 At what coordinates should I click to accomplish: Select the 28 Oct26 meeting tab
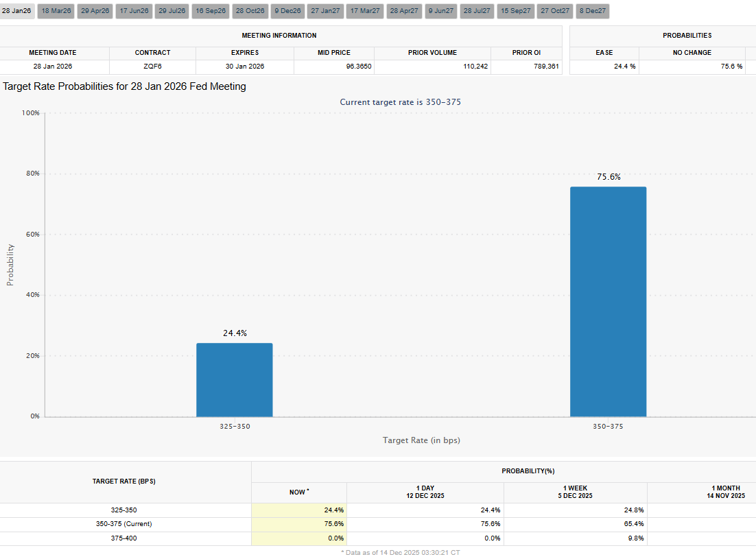tap(250, 11)
